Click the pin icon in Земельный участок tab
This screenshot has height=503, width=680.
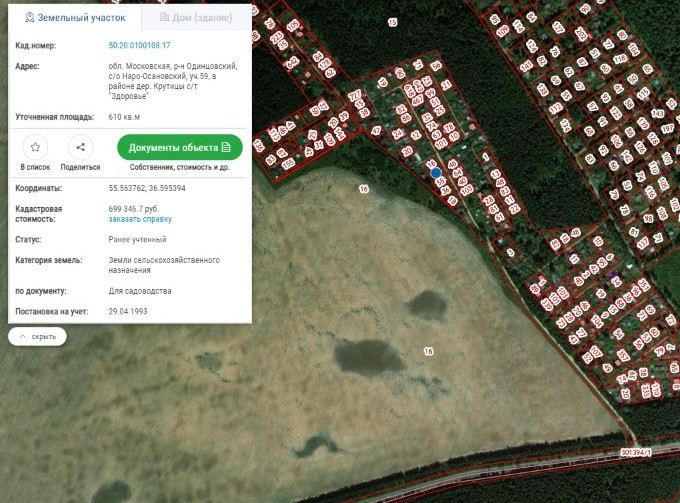click(x=30, y=18)
